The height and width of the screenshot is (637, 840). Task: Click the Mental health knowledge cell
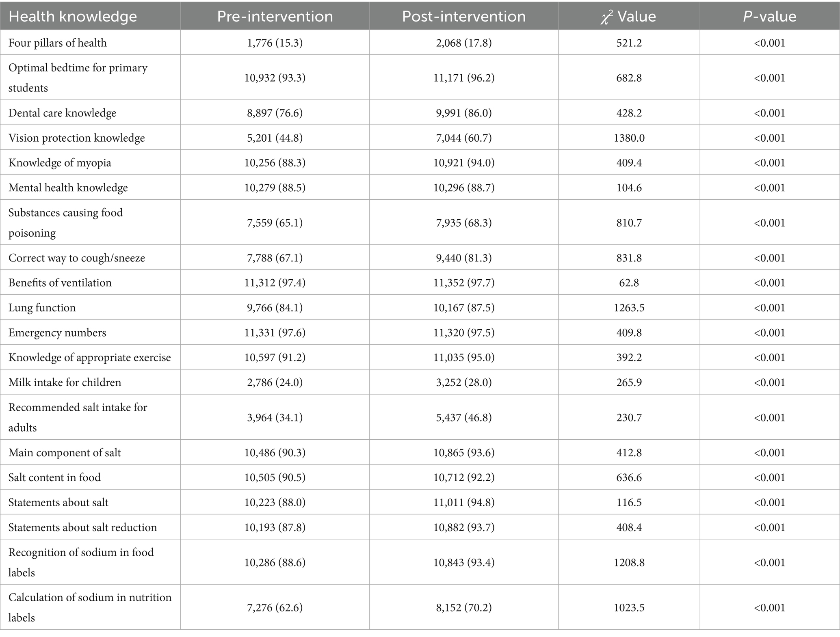pyautogui.click(x=68, y=187)
